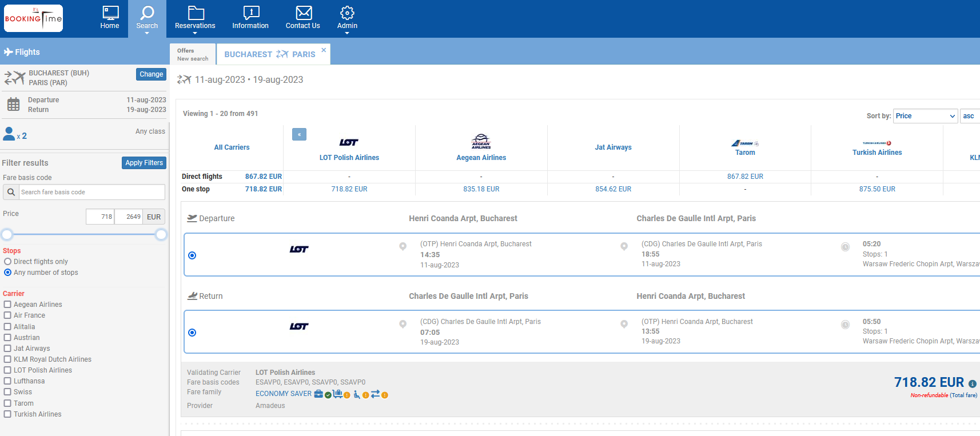Viewport: 980px width, 436px height.
Task: Select the 14:35 LOT departure flight radio
Action: 192,255
